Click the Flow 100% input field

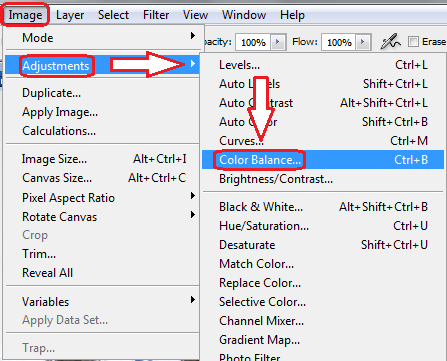tap(339, 42)
